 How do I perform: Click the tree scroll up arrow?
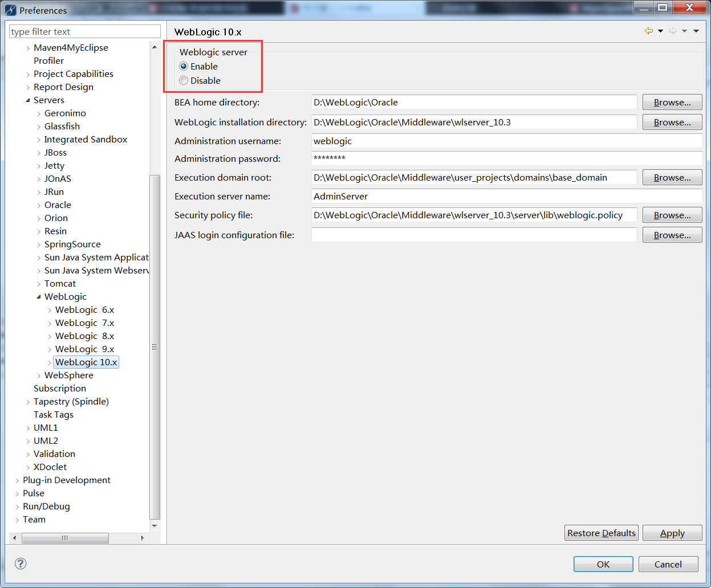click(155, 47)
